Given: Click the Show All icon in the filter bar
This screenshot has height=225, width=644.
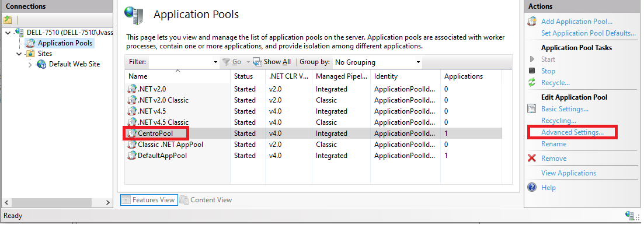Looking at the screenshot, I should tap(257, 62).
